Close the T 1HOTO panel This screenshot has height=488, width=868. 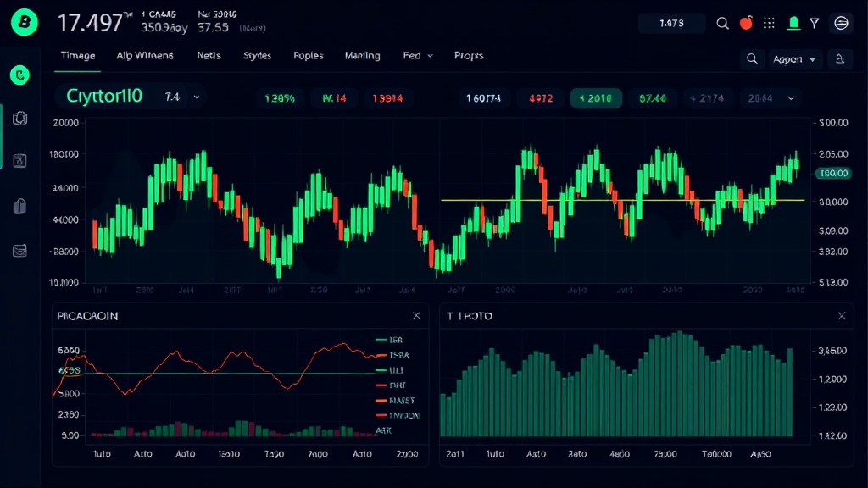(x=842, y=315)
